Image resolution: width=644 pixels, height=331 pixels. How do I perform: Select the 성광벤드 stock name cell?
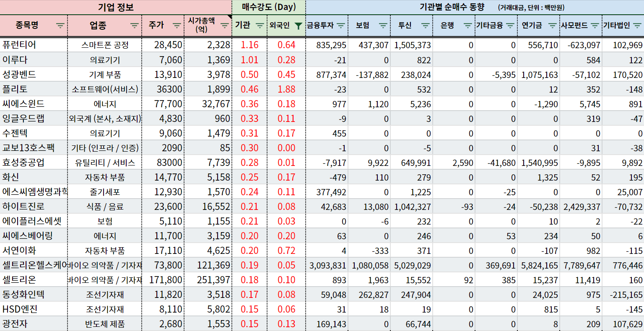tap(34, 74)
